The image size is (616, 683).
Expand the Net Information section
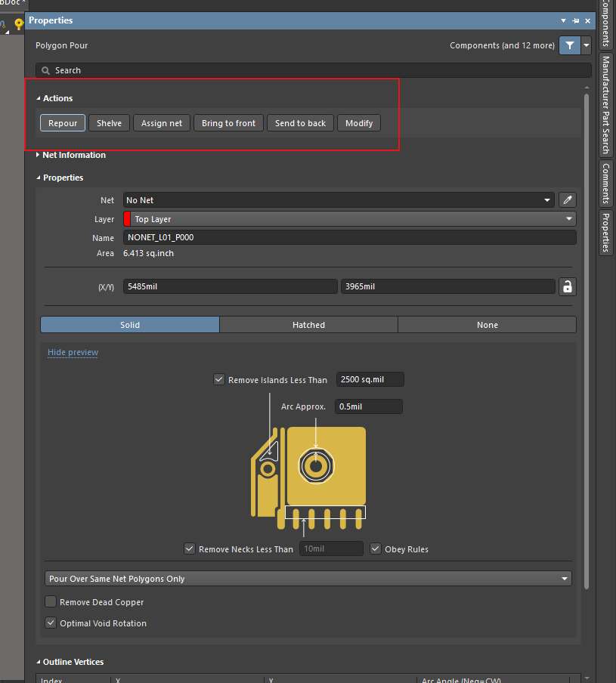(38, 155)
